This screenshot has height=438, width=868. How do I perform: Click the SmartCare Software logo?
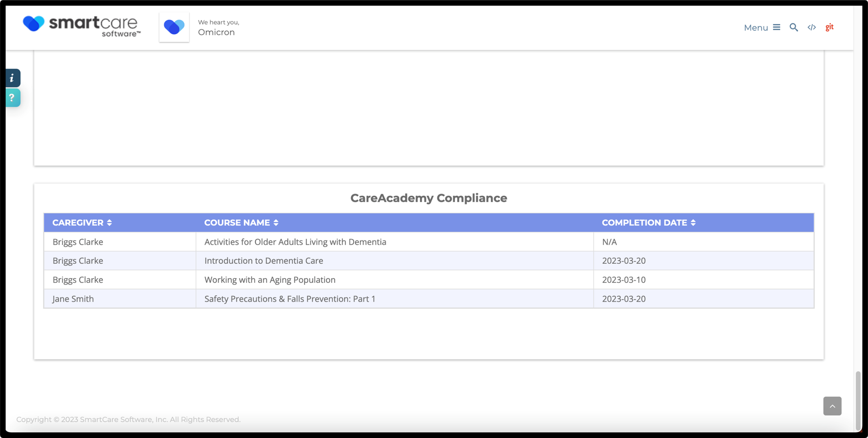coord(82,26)
